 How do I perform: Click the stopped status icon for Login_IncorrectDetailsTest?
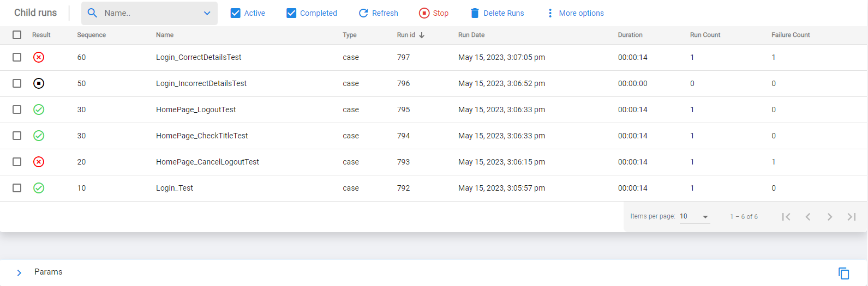[39, 83]
